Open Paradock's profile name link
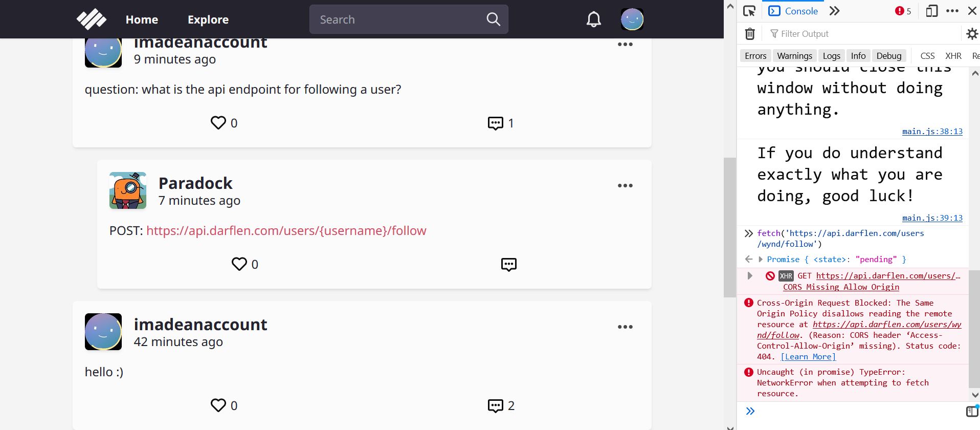 pos(195,183)
